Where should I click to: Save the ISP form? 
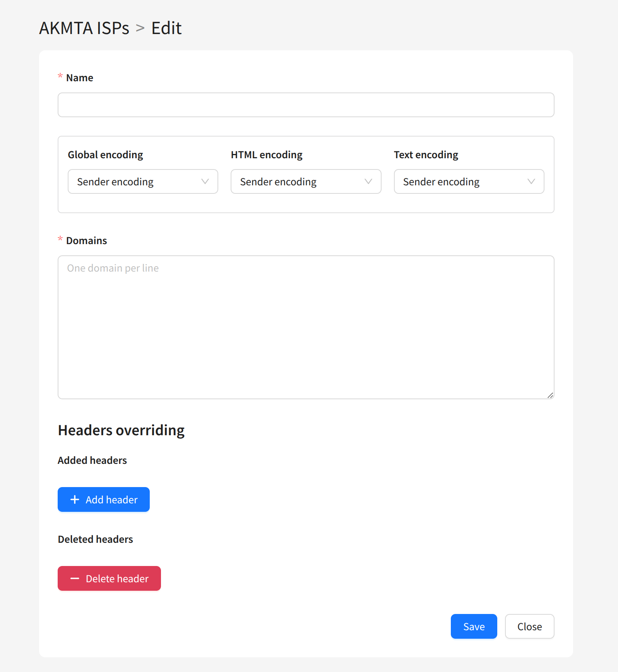(474, 626)
